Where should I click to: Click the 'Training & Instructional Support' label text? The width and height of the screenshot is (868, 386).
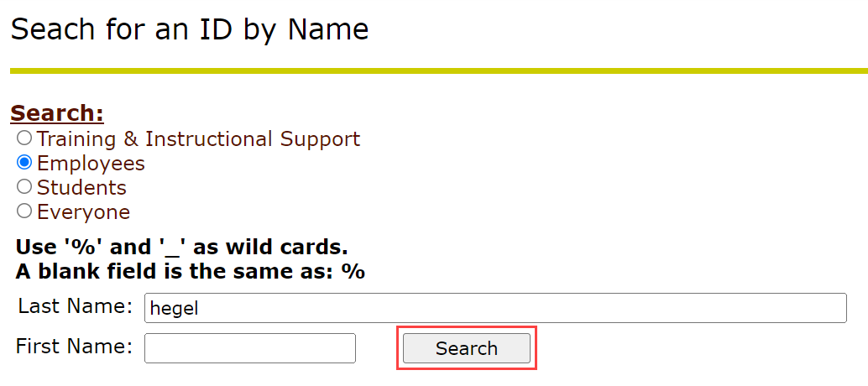[x=198, y=138]
